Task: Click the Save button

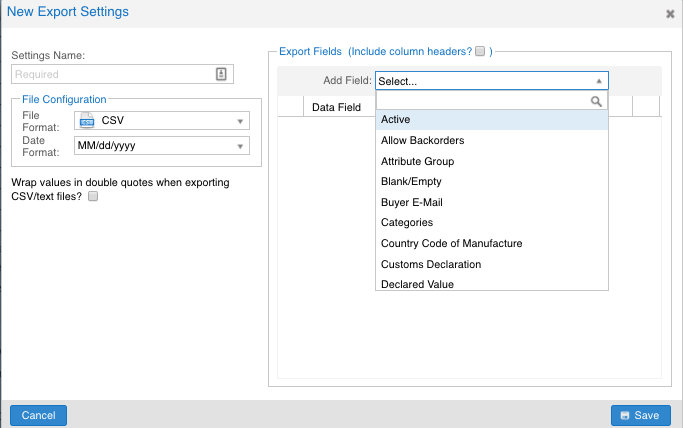Action: (641, 415)
